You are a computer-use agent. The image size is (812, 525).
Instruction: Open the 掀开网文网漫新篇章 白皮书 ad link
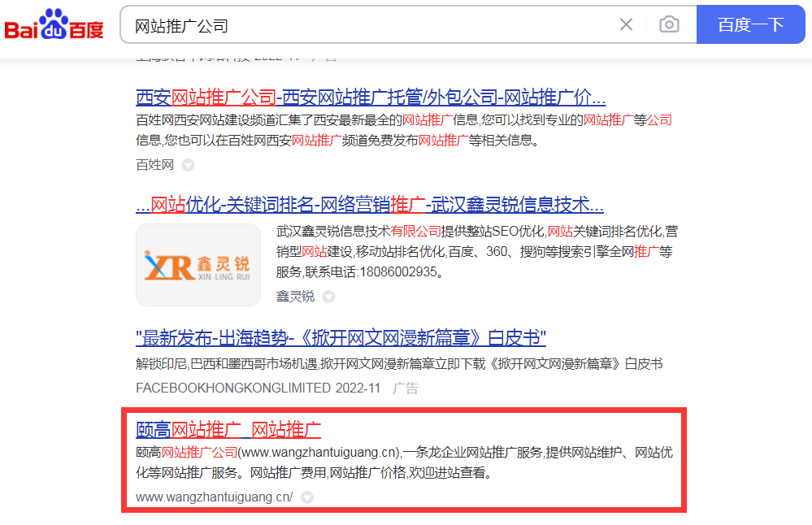pos(341,338)
